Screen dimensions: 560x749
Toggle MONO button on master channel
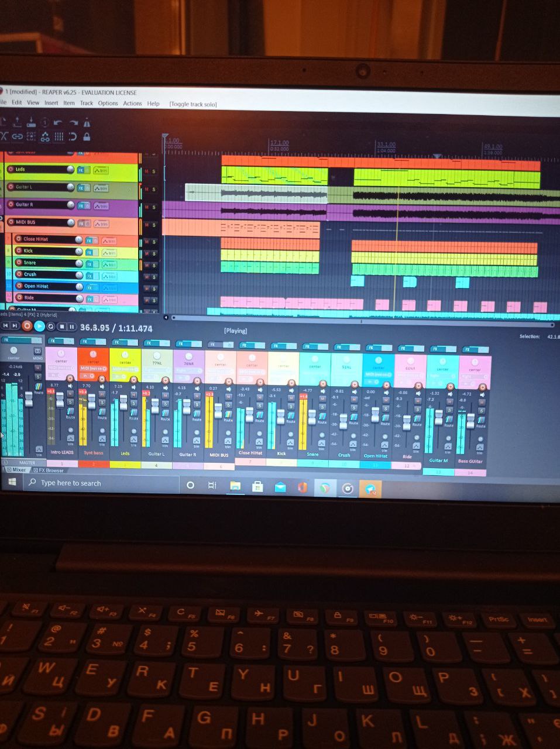pos(37,351)
